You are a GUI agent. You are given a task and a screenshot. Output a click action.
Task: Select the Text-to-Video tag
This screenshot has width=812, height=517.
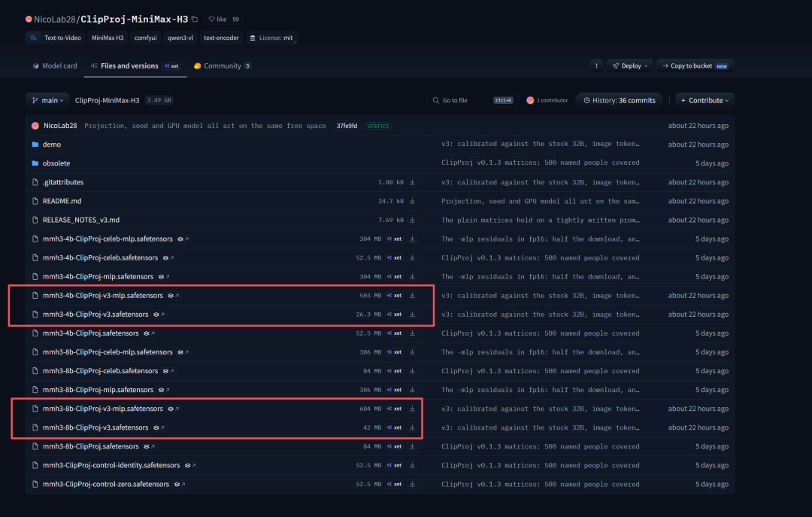point(56,38)
